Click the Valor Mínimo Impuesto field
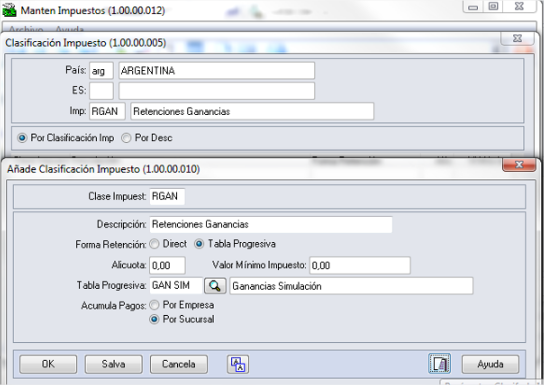This screenshot has height=385, width=544. click(360, 266)
